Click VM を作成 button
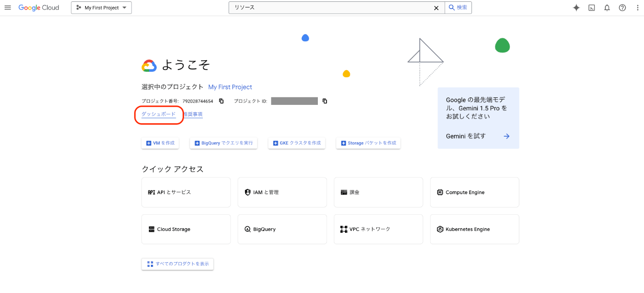The width and height of the screenshot is (644, 293). 160,143
